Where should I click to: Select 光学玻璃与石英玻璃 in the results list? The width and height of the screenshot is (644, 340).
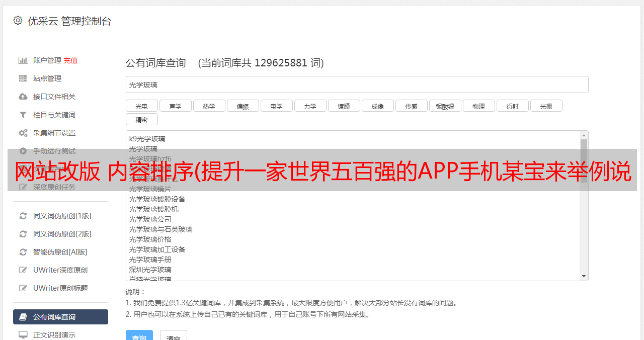coord(160,229)
